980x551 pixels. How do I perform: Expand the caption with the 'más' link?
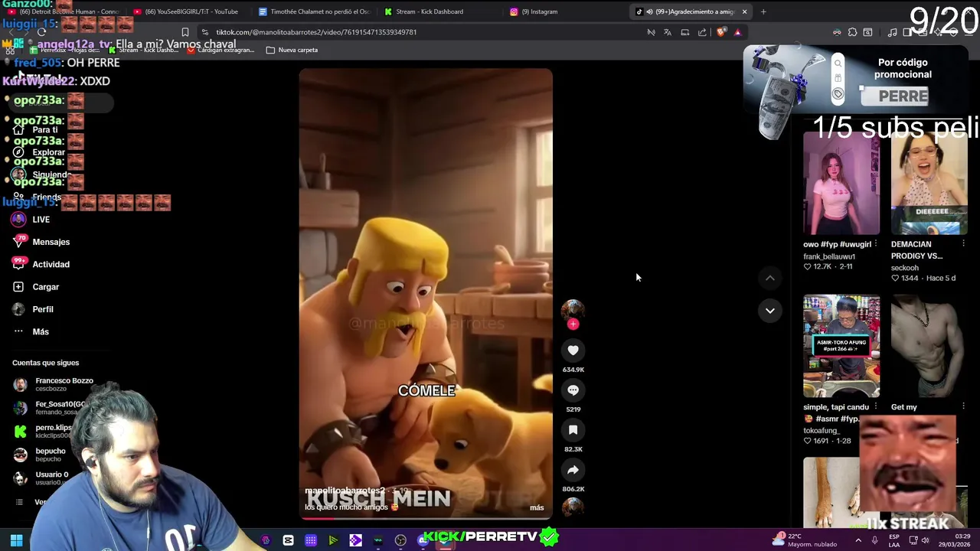[537, 507]
